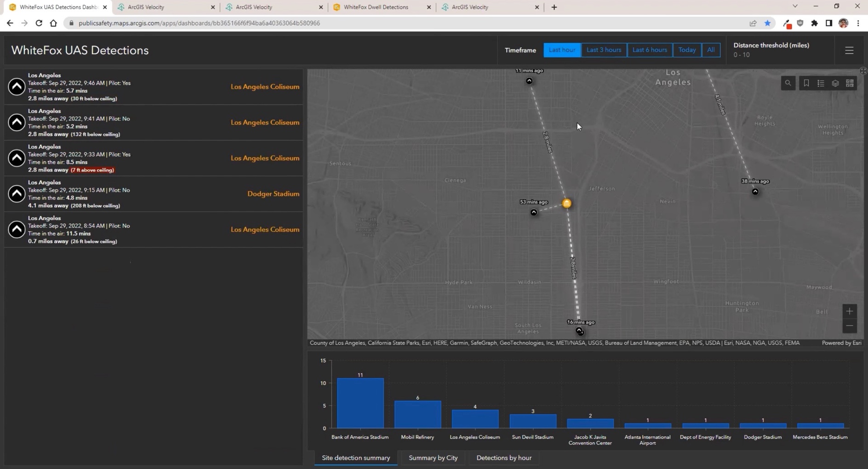The image size is (868, 469).
Task: Open the map search tool
Action: pyautogui.click(x=788, y=83)
